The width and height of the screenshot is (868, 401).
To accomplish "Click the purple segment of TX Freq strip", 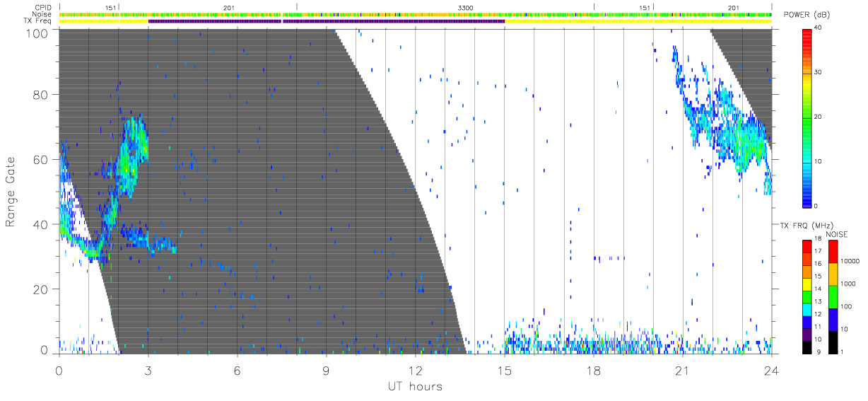I will click(x=327, y=21).
